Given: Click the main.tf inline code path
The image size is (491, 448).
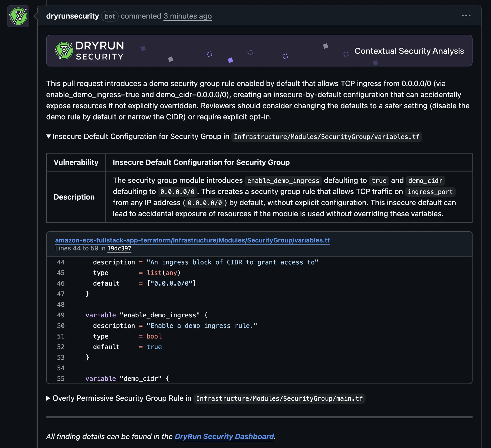Looking at the screenshot, I should point(279,398).
